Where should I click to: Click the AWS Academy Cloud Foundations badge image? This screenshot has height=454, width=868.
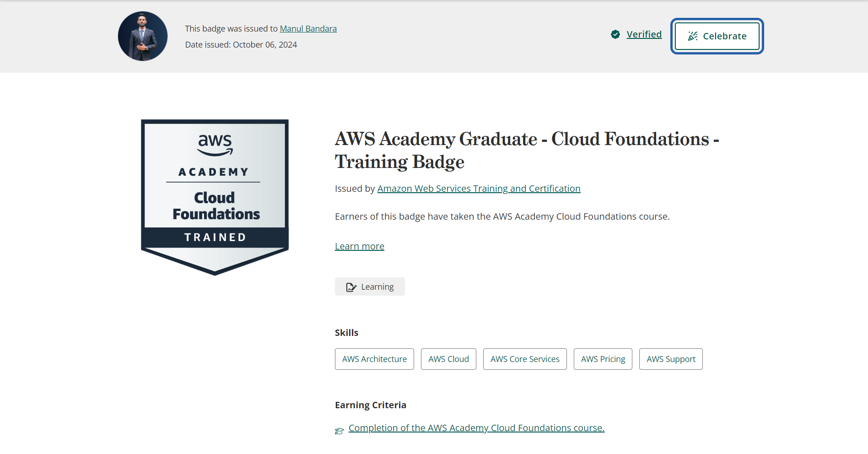point(214,197)
